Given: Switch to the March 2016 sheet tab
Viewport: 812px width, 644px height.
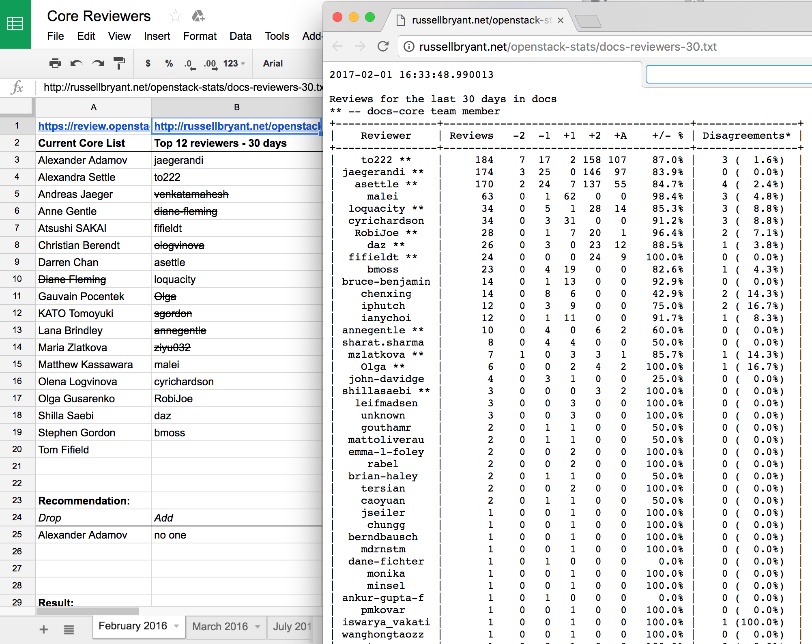Looking at the screenshot, I should [x=220, y=627].
